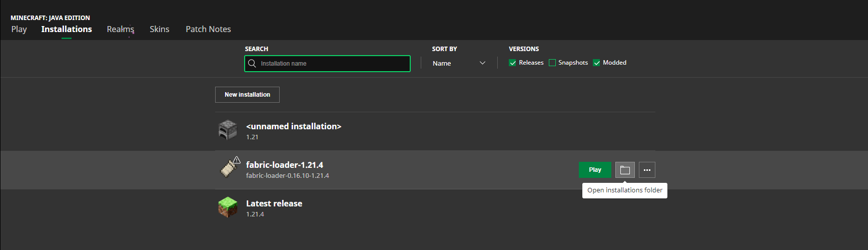
Task: Click the Sort By dropdown chevron arrow
Action: coord(482,63)
